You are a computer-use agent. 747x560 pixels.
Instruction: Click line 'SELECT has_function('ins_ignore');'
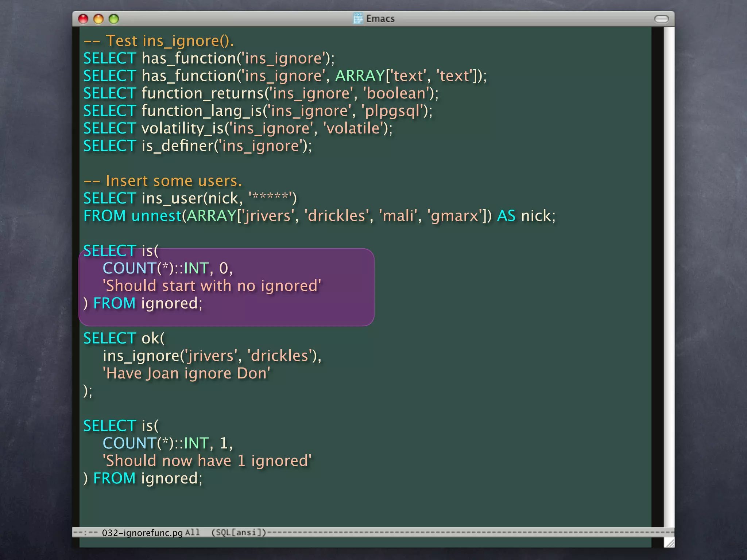point(209,58)
